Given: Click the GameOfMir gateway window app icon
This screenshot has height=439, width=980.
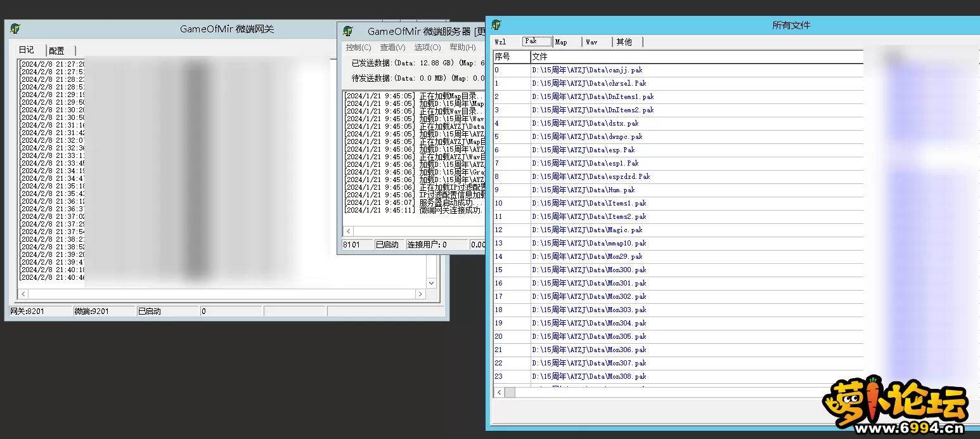Looking at the screenshot, I should click(x=15, y=29).
